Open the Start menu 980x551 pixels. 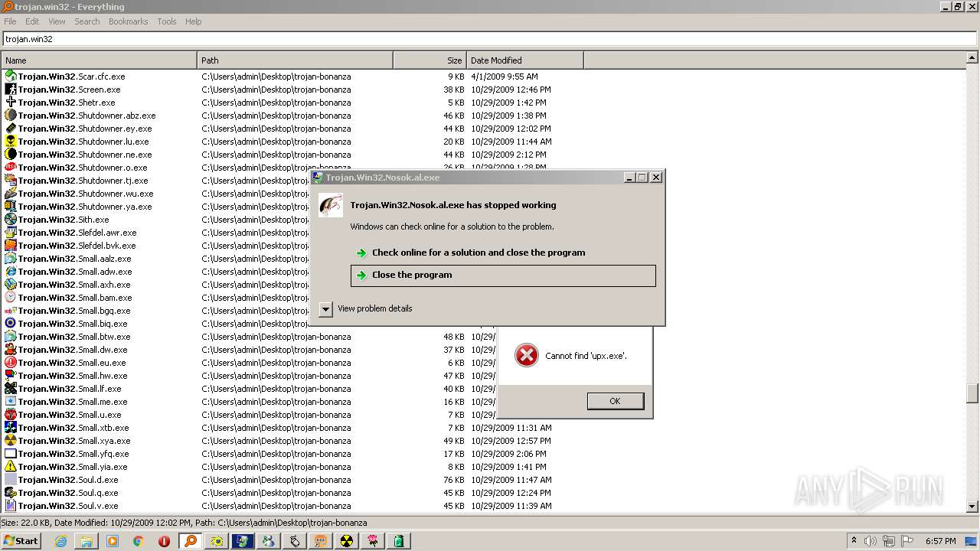(x=21, y=541)
